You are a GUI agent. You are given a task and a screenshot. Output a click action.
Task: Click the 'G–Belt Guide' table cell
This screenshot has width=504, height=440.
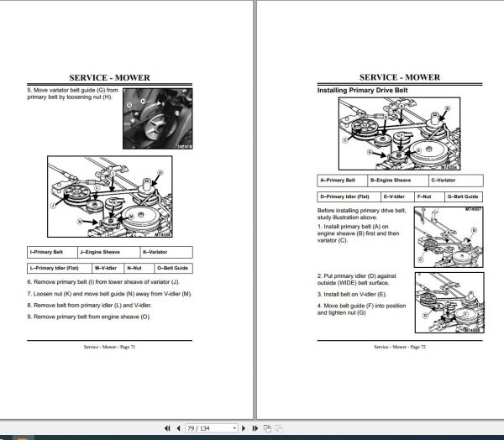[464, 196]
